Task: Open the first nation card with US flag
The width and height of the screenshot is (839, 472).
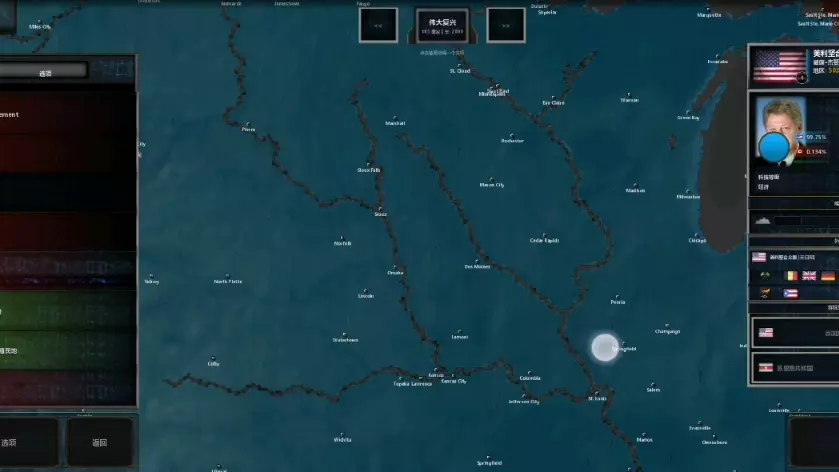Action: point(796,333)
